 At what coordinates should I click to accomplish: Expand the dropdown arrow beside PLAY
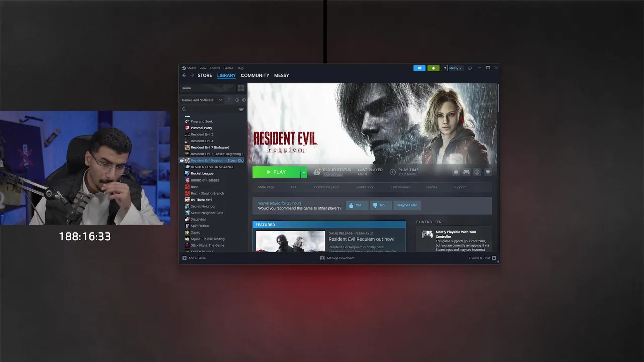(x=304, y=172)
